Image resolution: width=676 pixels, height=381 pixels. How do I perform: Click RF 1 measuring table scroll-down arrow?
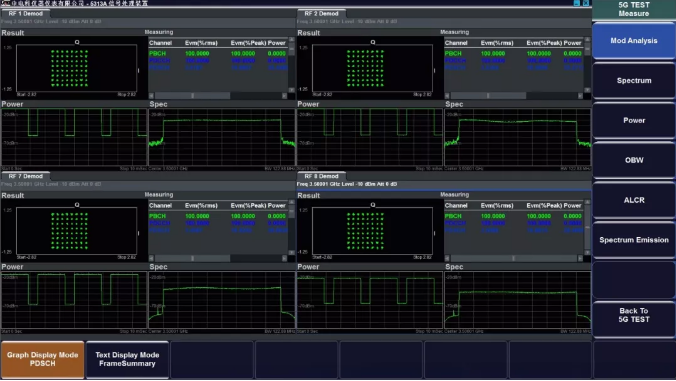click(x=291, y=90)
